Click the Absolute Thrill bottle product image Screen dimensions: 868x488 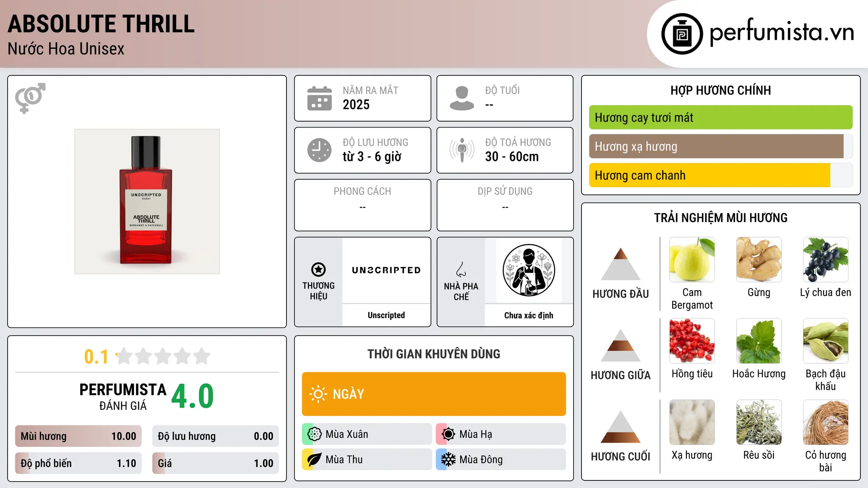(x=147, y=202)
